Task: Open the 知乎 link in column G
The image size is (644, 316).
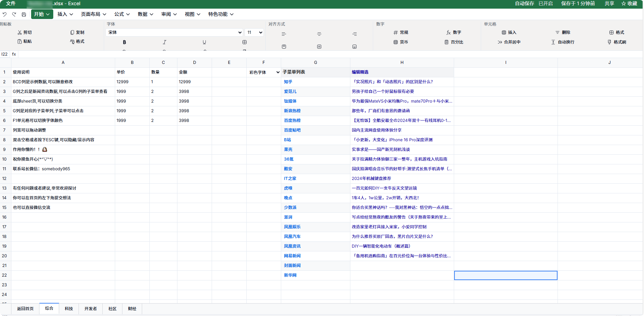Action: coord(287,82)
